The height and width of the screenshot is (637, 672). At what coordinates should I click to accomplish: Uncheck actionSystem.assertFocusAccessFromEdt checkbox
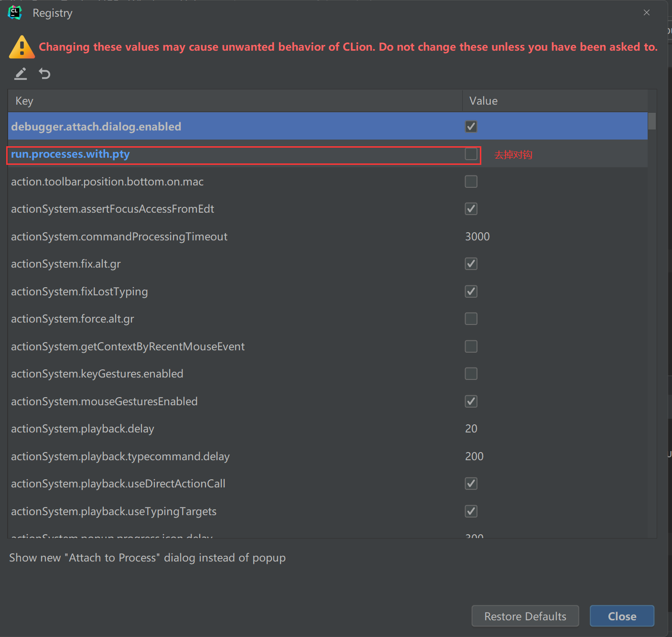pyautogui.click(x=471, y=209)
